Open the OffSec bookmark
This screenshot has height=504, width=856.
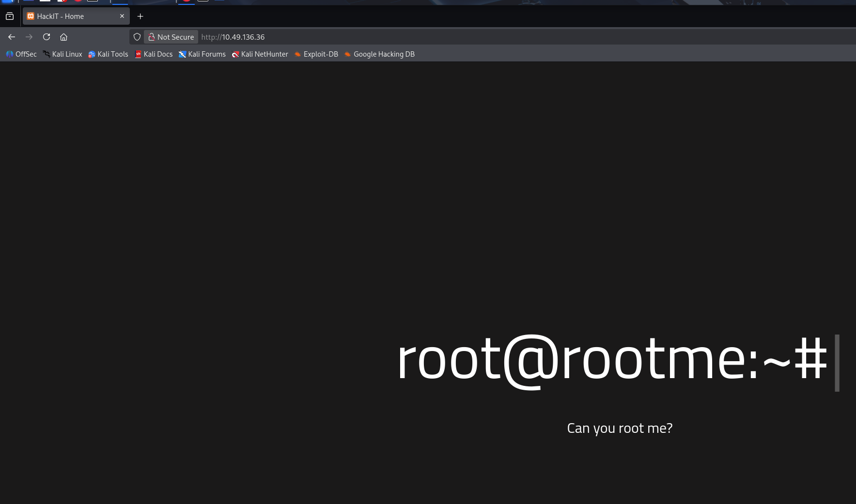click(x=21, y=54)
